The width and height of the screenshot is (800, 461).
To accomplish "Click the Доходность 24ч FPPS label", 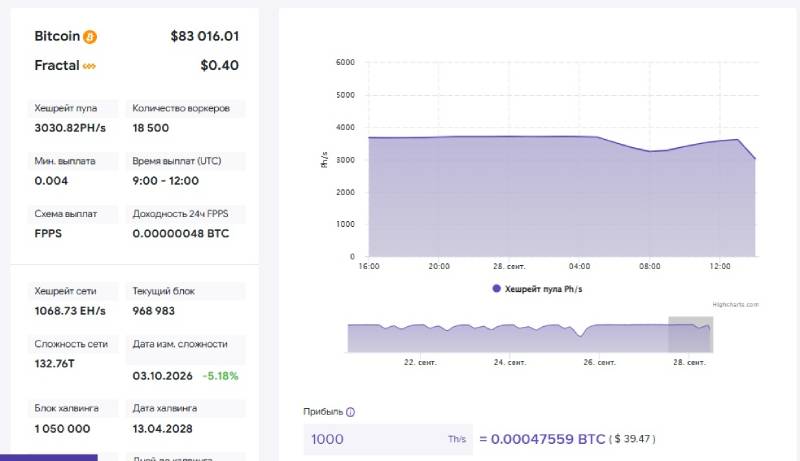I will click(180, 214).
